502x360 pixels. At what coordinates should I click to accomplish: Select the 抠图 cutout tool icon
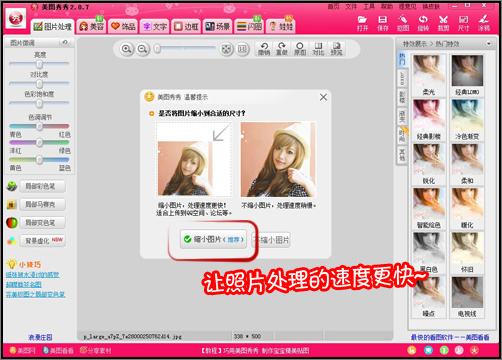[x=403, y=23]
